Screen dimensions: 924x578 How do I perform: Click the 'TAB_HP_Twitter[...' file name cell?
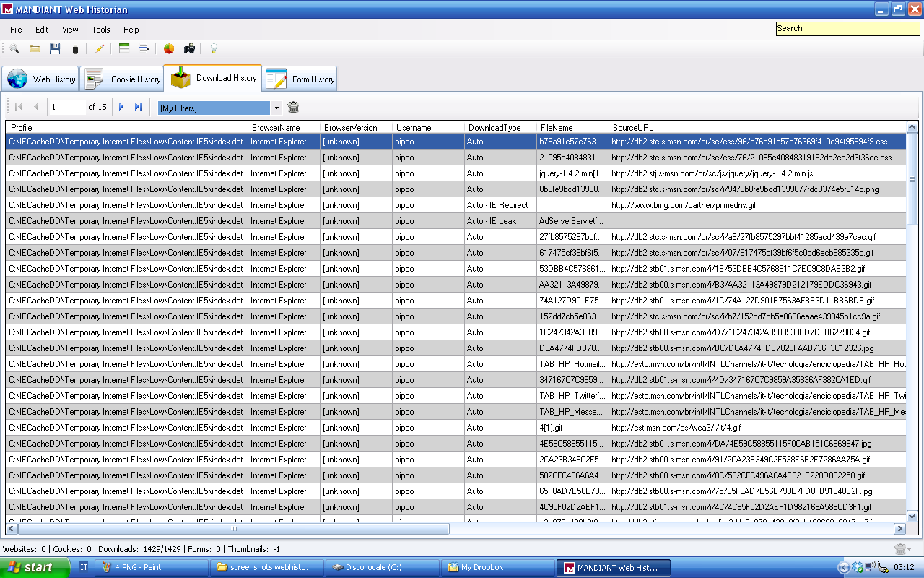pyautogui.click(x=572, y=396)
